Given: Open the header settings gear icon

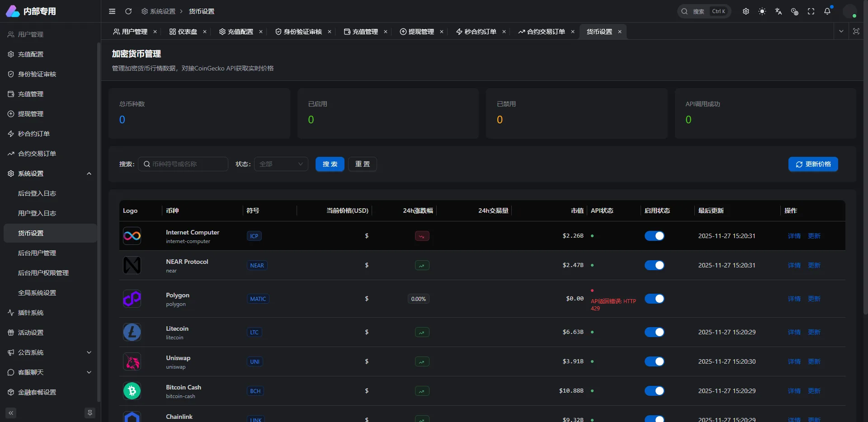Looking at the screenshot, I should tap(746, 11).
